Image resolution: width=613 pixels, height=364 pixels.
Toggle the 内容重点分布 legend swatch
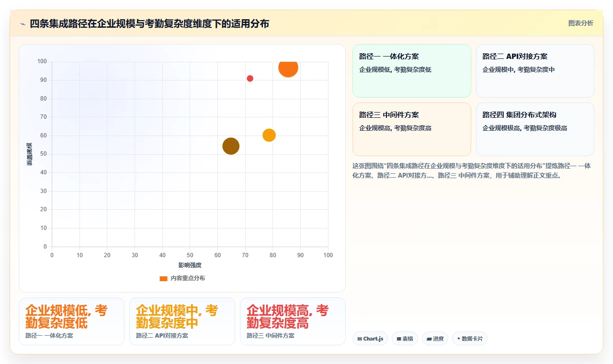click(x=164, y=278)
